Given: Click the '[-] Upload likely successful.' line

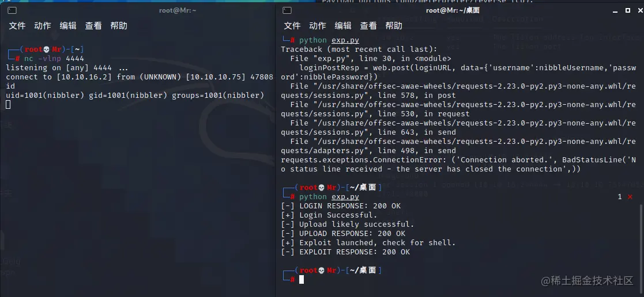Looking at the screenshot, I should tap(348, 224).
